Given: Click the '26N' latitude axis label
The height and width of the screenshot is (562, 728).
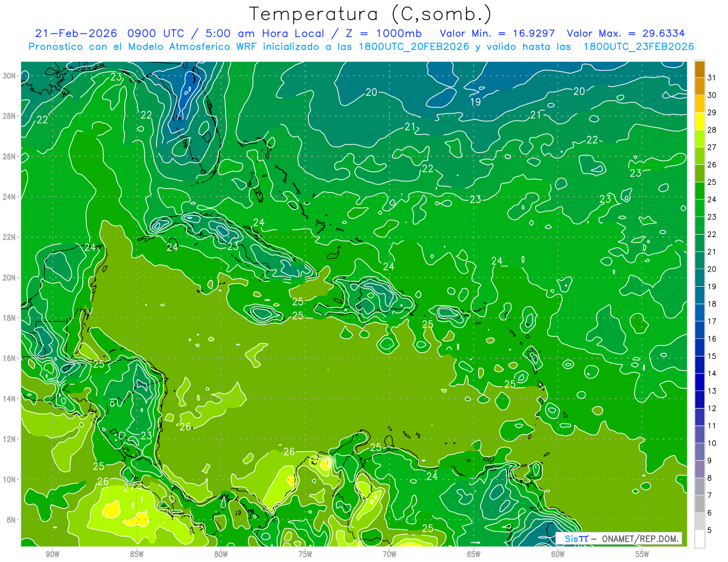Looking at the screenshot, I should (x=10, y=156).
